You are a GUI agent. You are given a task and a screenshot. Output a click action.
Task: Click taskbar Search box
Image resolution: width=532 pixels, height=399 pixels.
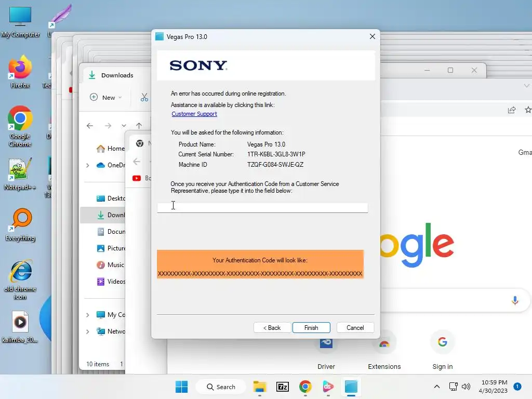(221, 387)
